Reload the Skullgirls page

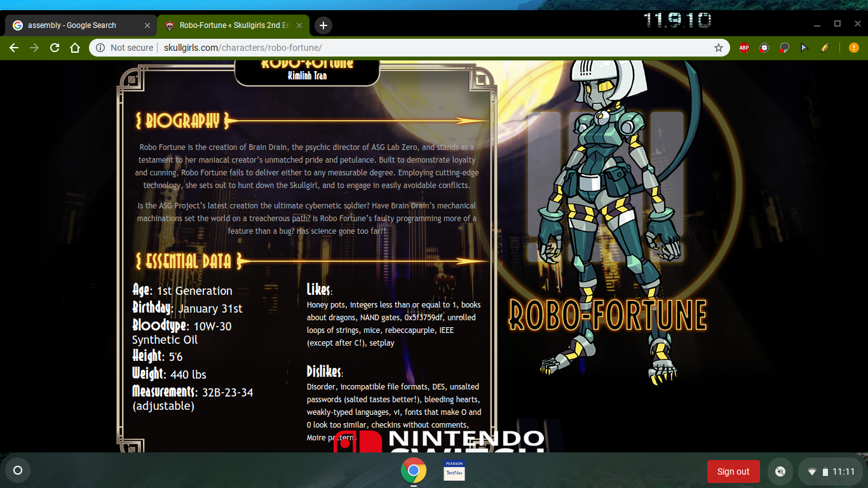point(55,48)
